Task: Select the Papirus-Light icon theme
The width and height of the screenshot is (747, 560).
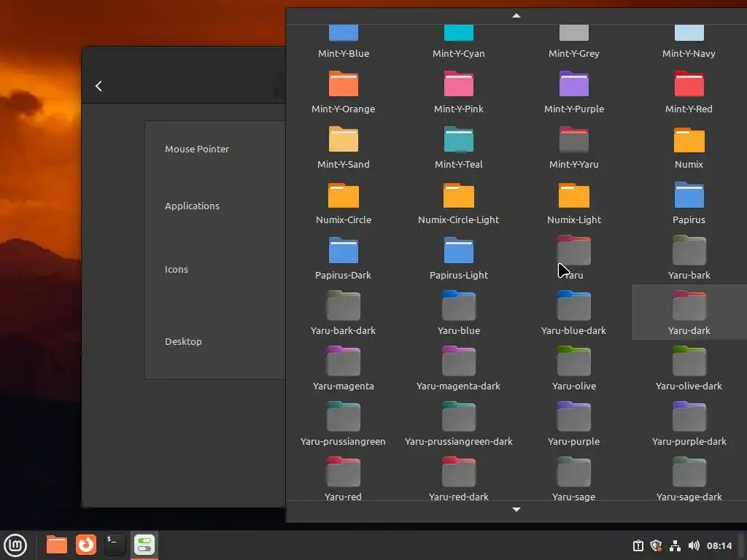Action: (458, 257)
